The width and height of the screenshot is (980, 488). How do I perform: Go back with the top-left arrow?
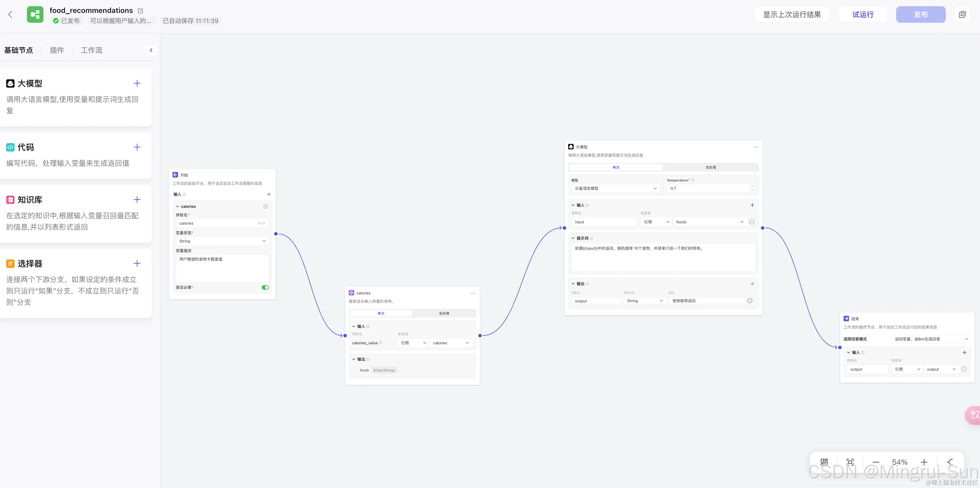10,15
